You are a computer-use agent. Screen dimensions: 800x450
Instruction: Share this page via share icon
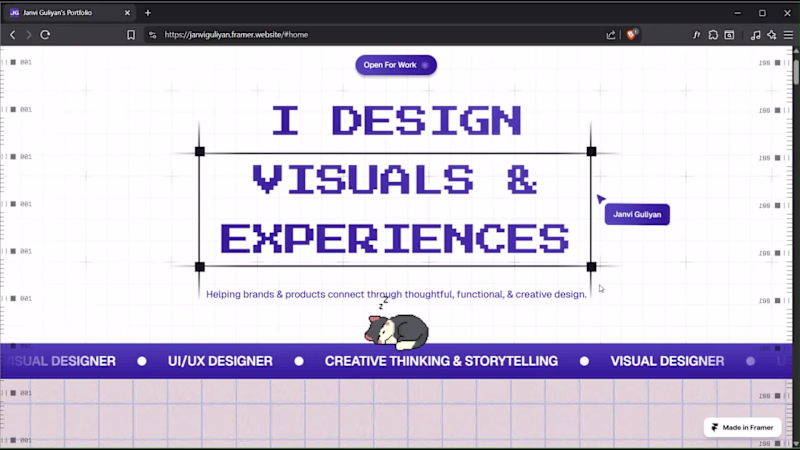point(611,35)
